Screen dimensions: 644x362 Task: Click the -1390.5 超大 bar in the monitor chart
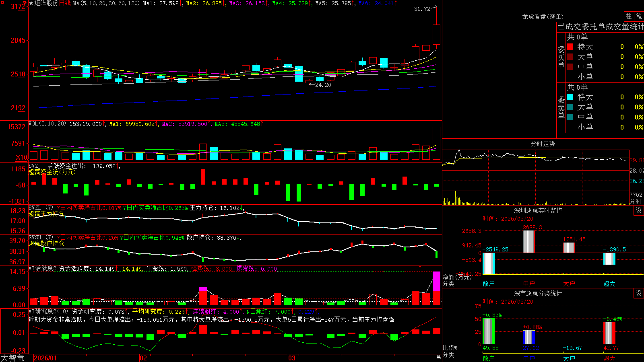coord(609,259)
